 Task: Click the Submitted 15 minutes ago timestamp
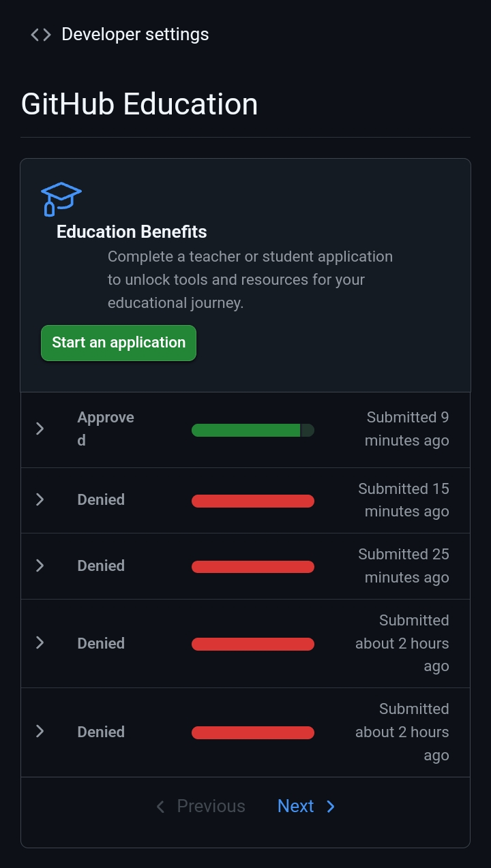(404, 500)
